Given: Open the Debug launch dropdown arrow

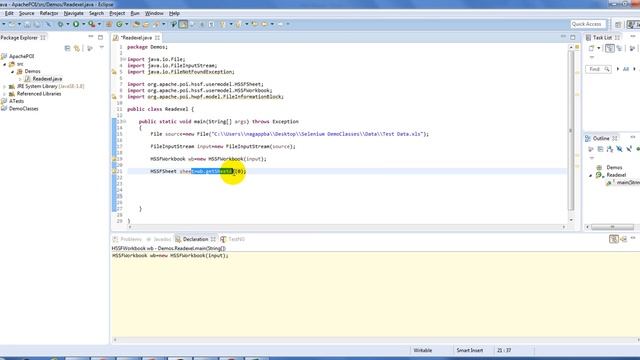Looking at the screenshot, I should (x=68, y=24).
